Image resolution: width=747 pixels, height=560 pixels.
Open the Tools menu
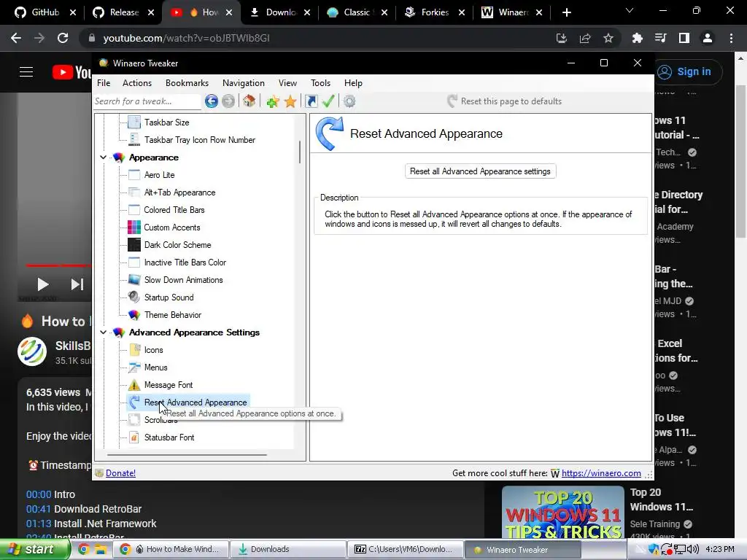click(x=321, y=83)
